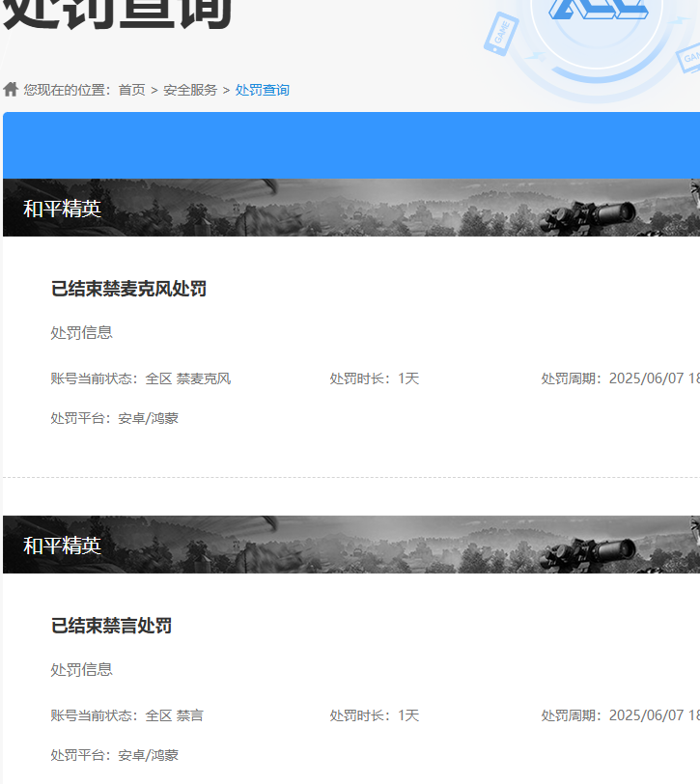
Task: Select the 已结束禁言处罚 heading
Action: [111, 626]
